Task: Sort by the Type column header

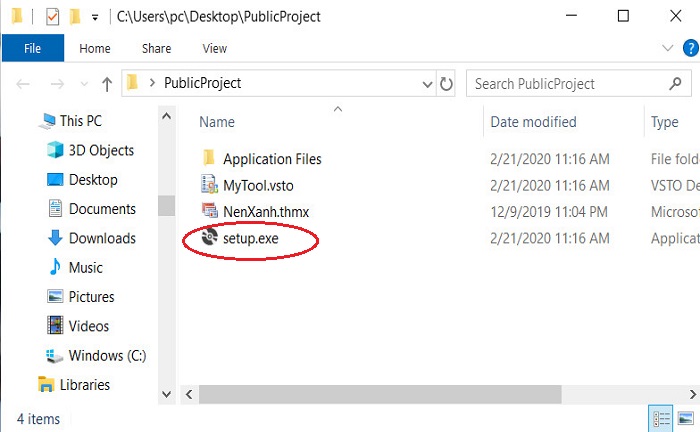Action: 664,122
